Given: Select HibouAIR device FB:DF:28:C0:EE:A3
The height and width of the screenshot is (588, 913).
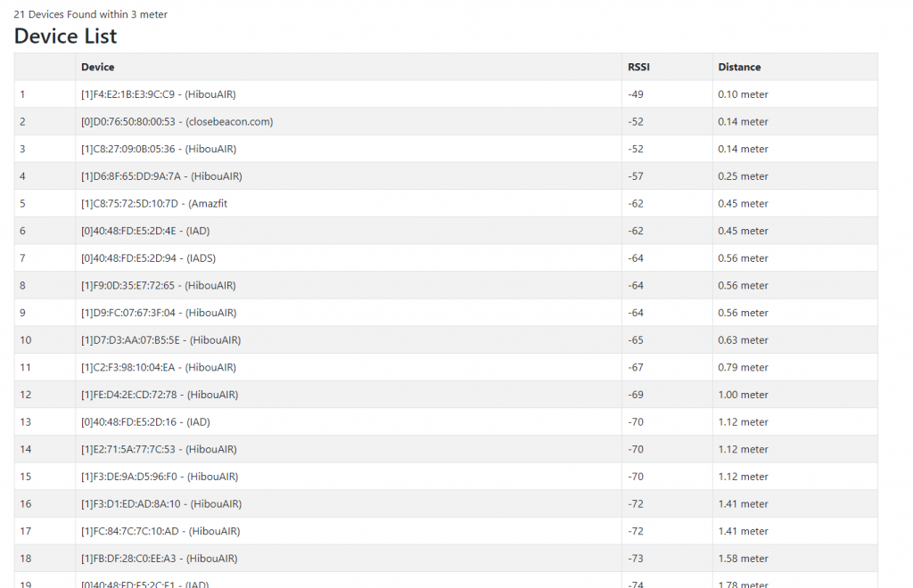Looking at the screenshot, I should 159,559.
